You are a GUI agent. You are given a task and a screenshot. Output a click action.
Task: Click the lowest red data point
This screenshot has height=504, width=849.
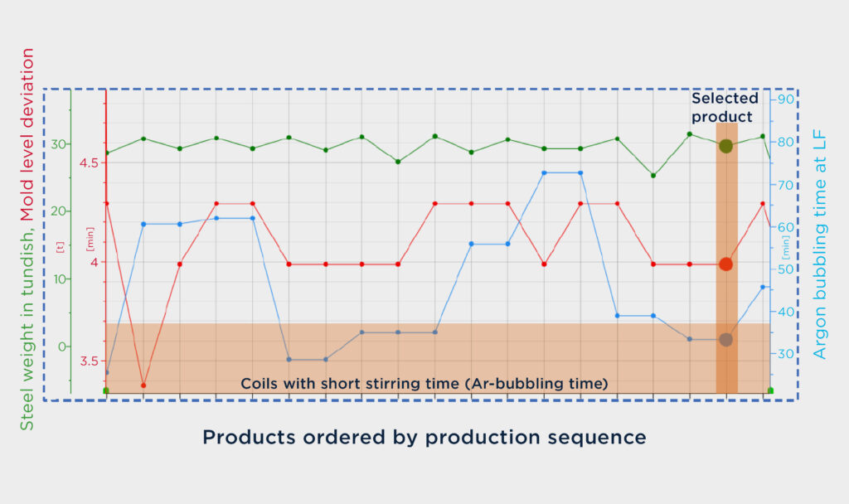(x=143, y=385)
